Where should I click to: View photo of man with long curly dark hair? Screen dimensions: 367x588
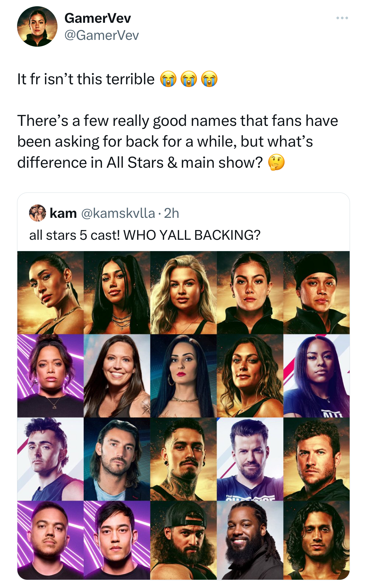(316, 540)
